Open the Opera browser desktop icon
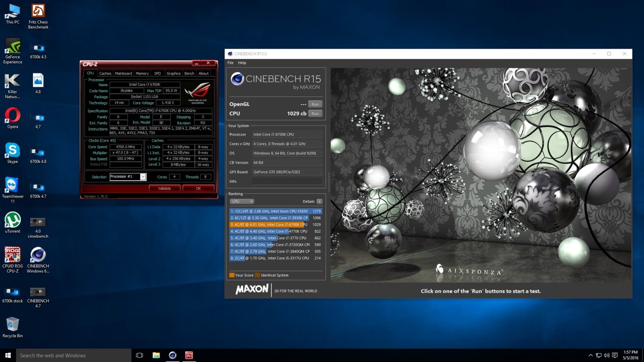This screenshot has height=362, width=644. click(x=12, y=116)
